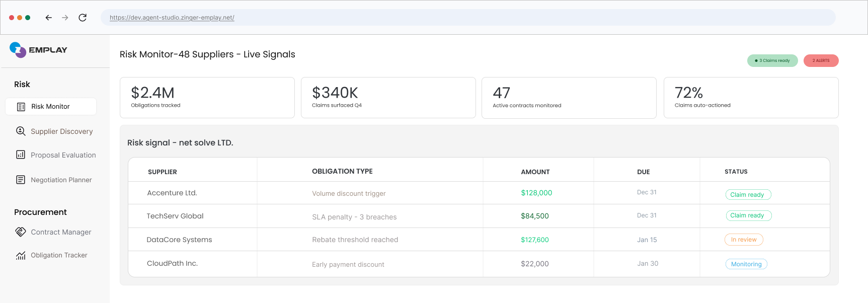Select the $2.4M Obligations tracked card
This screenshot has width=868, height=303.
[x=207, y=98]
